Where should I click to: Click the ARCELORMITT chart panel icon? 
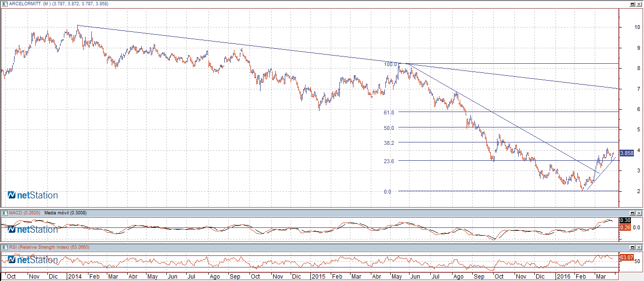click(4, 4)
